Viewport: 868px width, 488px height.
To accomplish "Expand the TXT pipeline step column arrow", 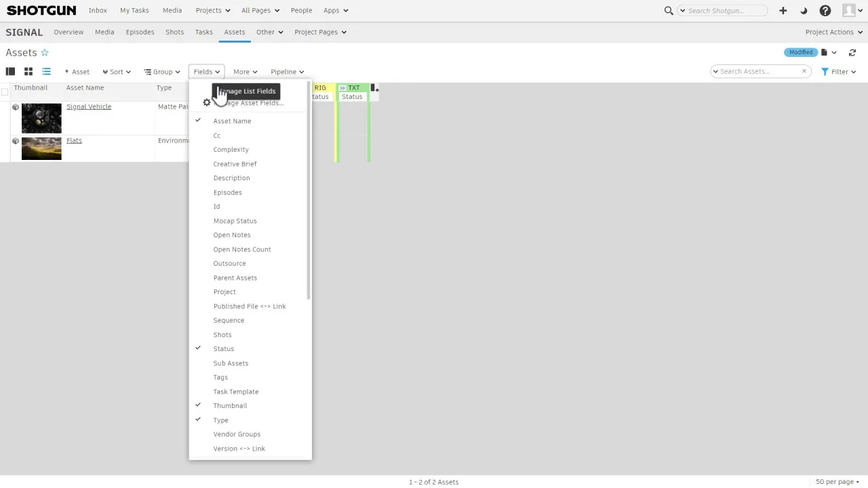I will pyautogui.click(x=342, y=88).
